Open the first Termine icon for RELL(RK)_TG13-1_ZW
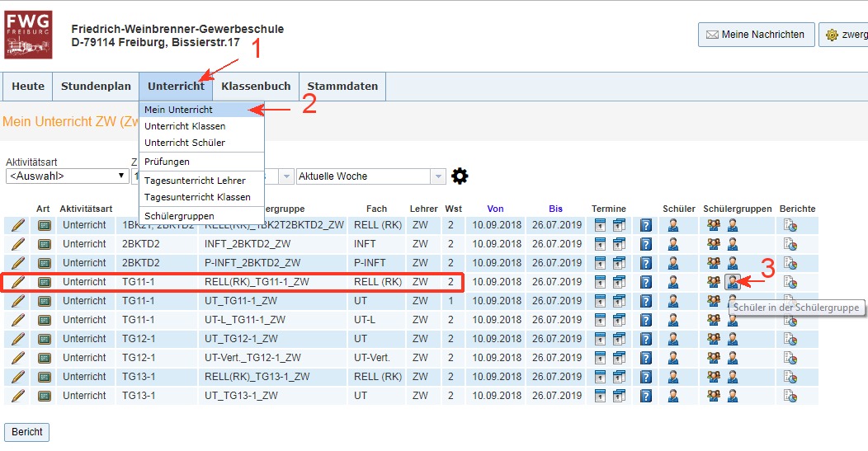 pyautogui.click(x=601, y=377)
